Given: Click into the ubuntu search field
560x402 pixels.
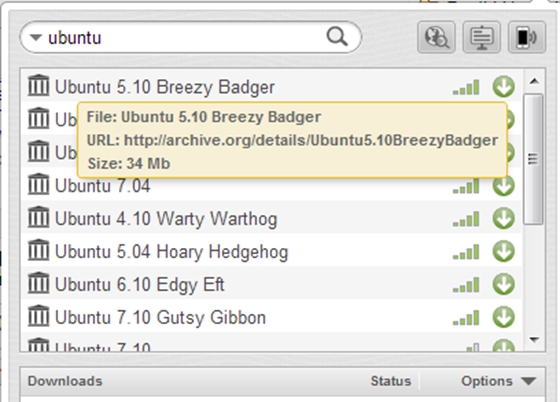Looking at the screenshot, I should pyautogui.click(x=184, y=37).
